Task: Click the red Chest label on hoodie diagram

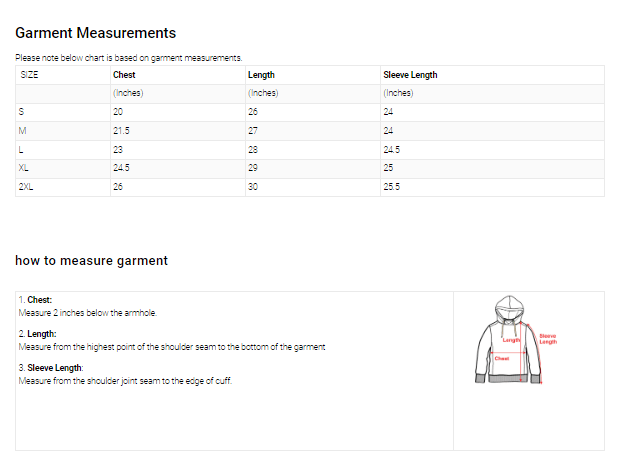Action: click(x=502, y=358)
